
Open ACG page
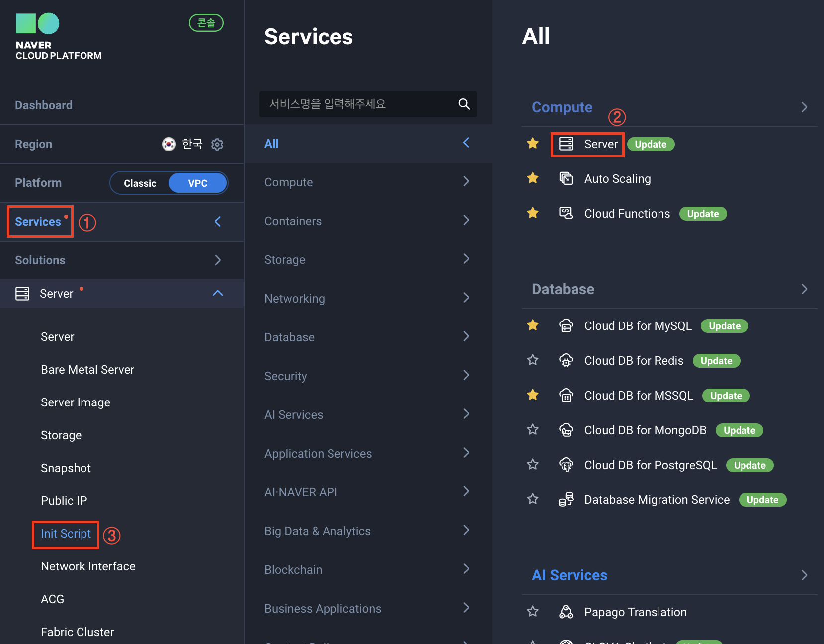[x=52, y=599]
